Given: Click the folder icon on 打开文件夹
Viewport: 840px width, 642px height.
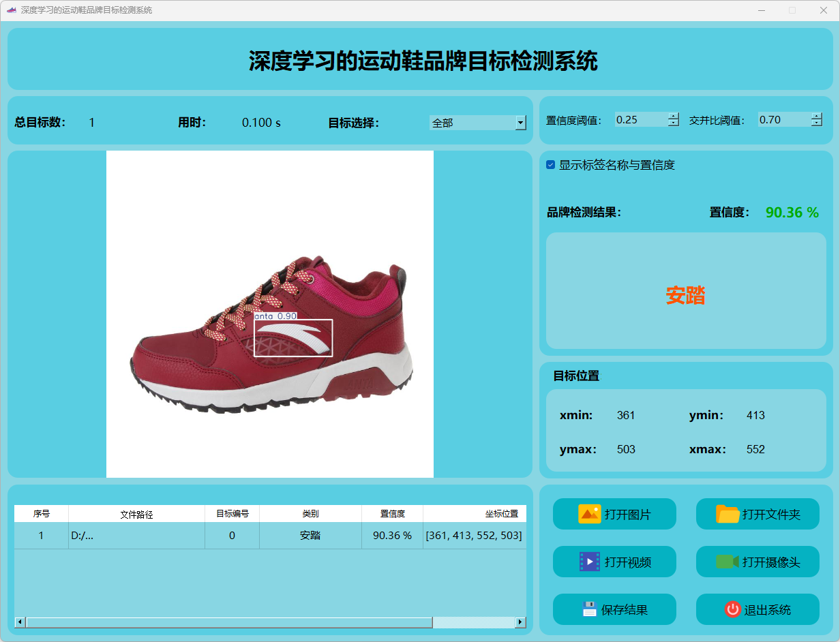Looking at the screenshot, I should (x=727, y=514).
